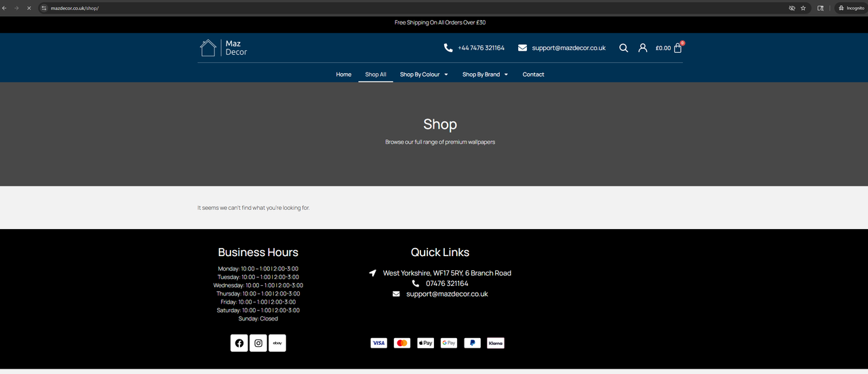Screen dimensions: 868x374
Task: Click "It seems we can't find" message
Action: [254, 208]
